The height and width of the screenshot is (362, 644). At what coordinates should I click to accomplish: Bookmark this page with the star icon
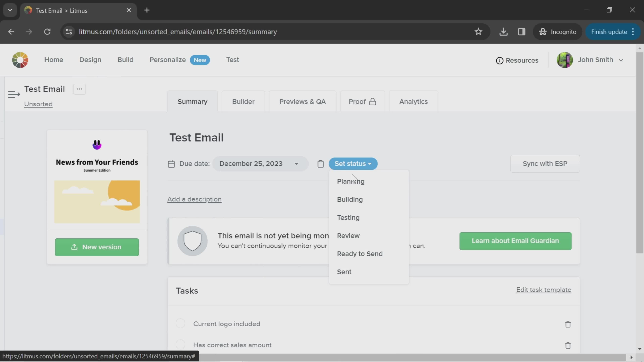478,32
